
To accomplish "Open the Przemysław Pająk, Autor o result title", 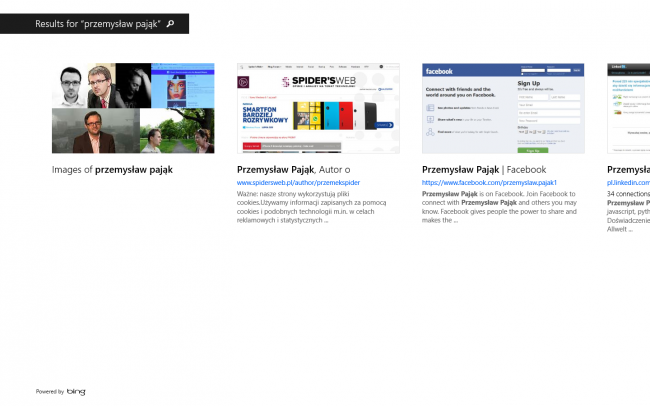I will point(293,170).
